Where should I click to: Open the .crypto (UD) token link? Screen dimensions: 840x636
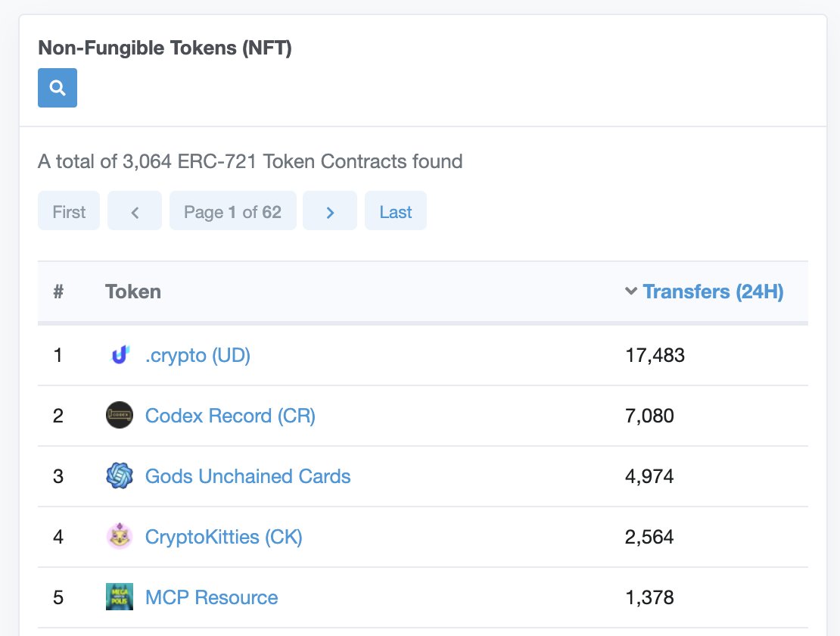point(198,355)
